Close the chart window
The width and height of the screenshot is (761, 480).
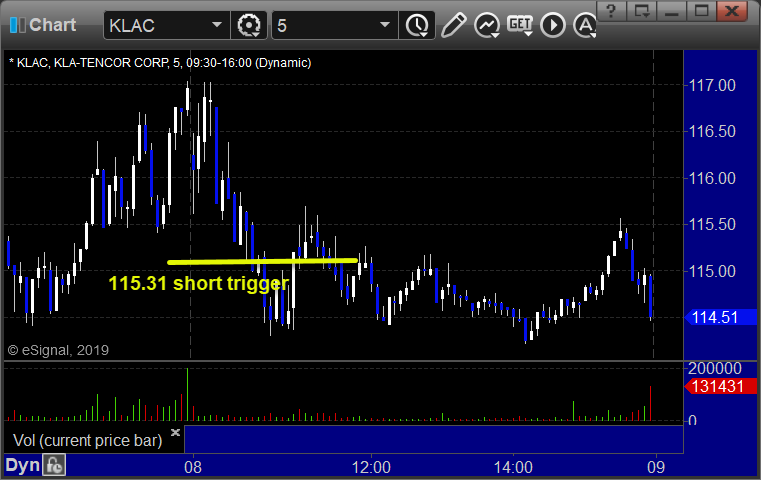tap(732, 11)
